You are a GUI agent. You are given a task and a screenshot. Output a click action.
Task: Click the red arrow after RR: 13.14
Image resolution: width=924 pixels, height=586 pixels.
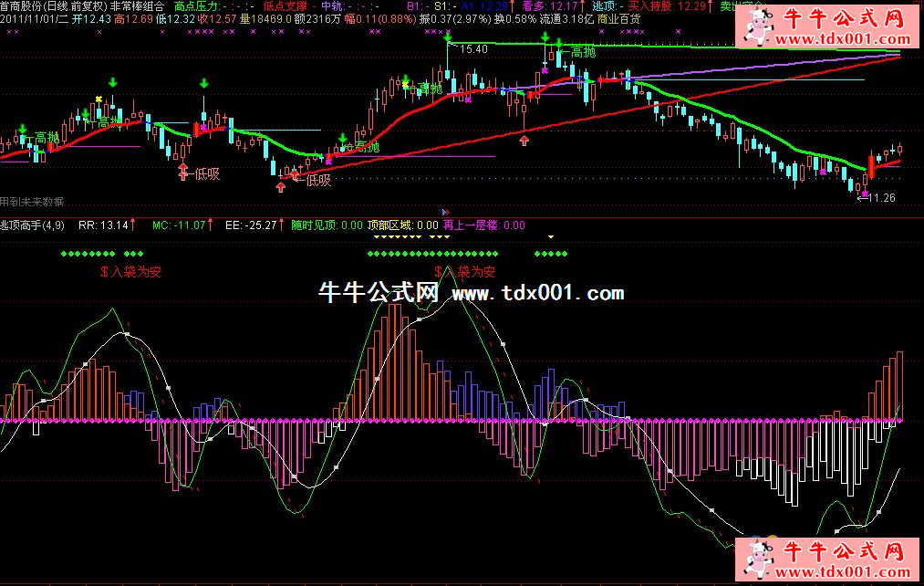click(134, 225)
